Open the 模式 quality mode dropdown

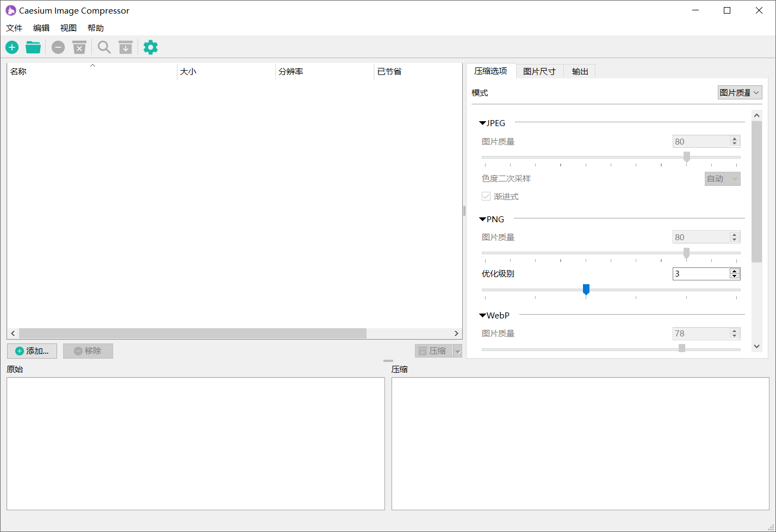740,92
